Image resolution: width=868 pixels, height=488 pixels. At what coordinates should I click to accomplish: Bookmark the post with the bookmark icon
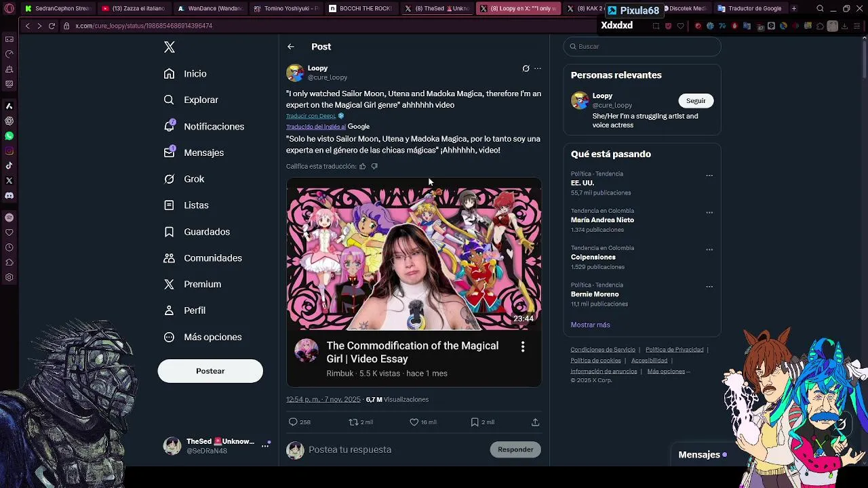[x=475, y=422]
